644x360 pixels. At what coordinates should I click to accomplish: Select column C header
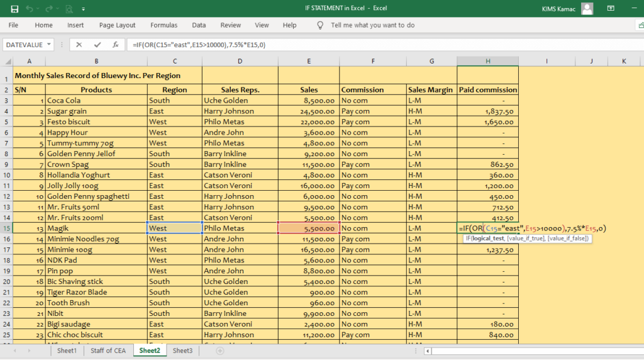pyautogui.click(x=175, y=61)
